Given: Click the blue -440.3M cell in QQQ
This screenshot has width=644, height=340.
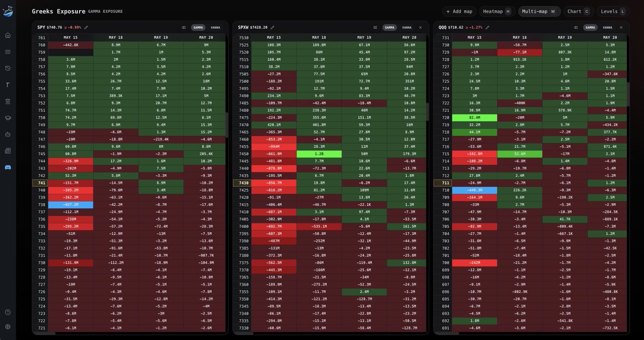Looking at the screenshot, I should (x=474, y=190).
